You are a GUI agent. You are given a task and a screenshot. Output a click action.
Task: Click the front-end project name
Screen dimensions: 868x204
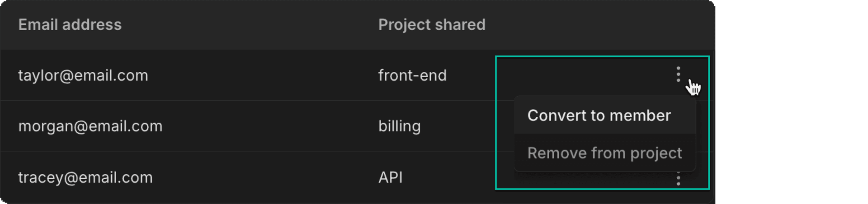pyautogui.click(x=412, y=75)
